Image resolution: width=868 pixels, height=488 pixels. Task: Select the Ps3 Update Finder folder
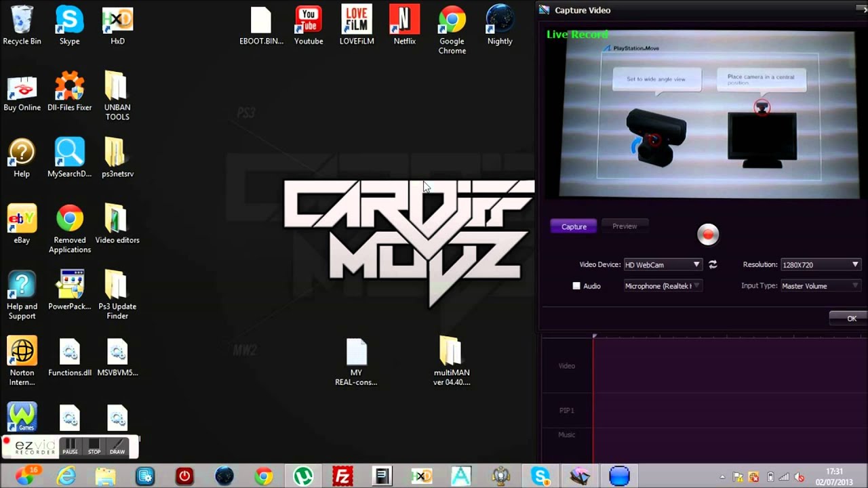coord(117,296)
